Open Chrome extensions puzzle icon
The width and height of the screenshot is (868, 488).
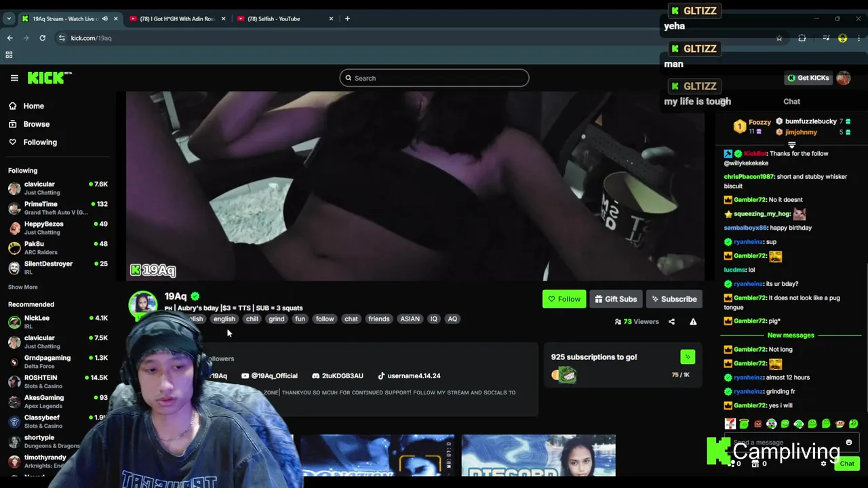pos(802,38)
